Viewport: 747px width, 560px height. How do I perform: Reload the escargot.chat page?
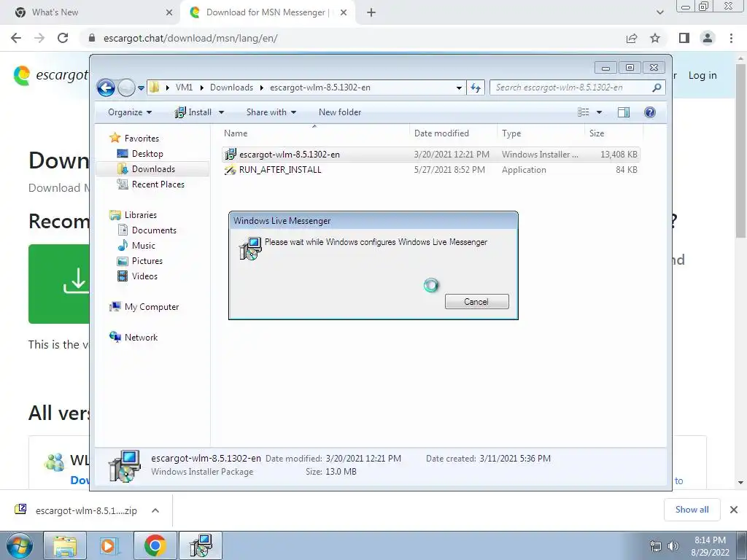(x=63, y=38)
